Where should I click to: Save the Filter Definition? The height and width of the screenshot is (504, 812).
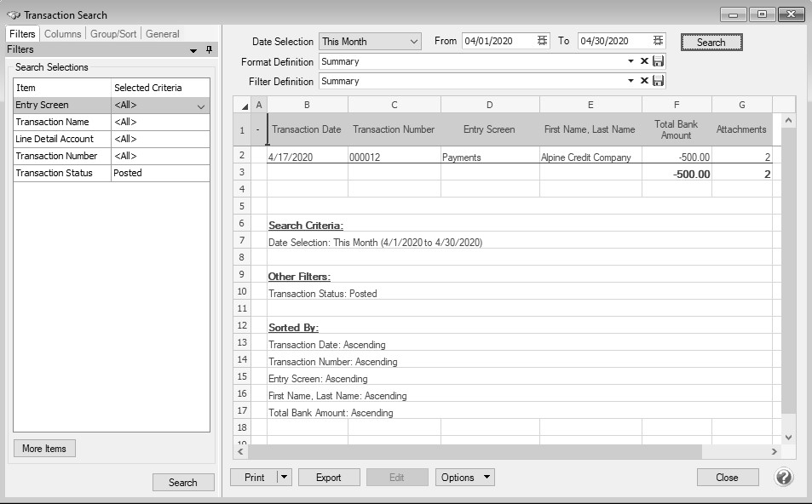coord(658,81)
